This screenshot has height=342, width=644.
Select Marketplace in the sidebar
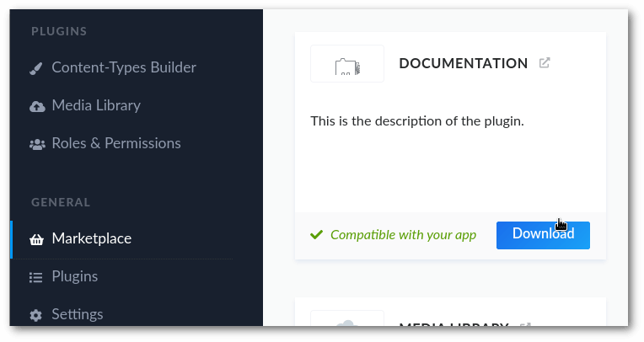coord(92,238)
